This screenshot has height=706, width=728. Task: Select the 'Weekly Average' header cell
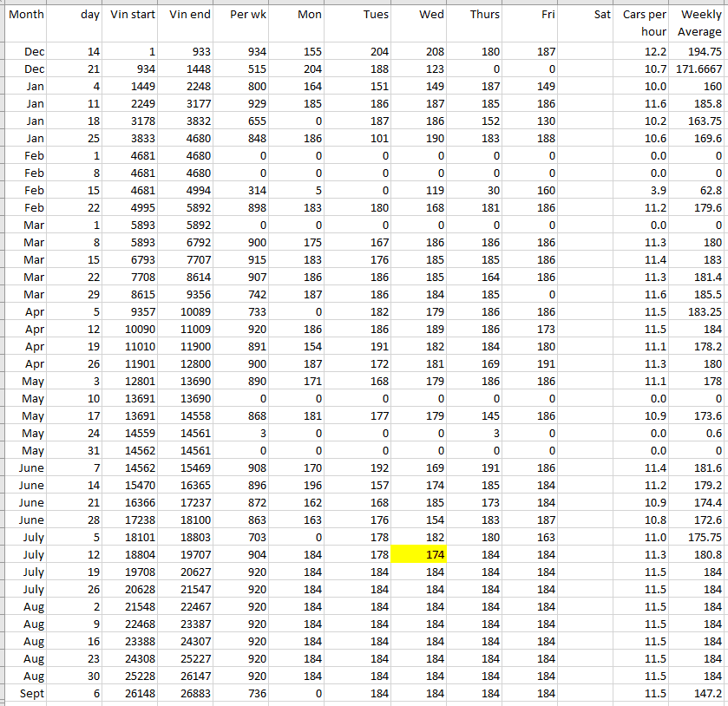698,23
